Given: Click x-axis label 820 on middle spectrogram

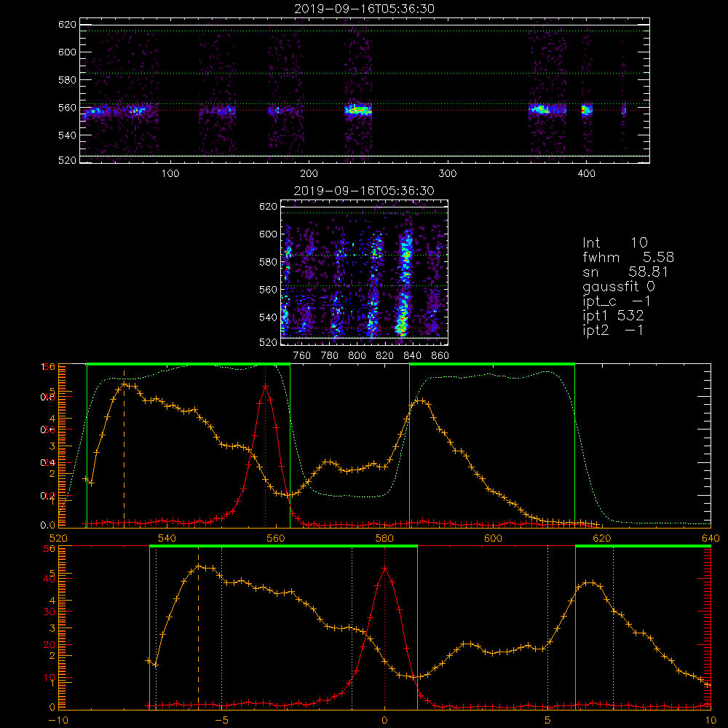Looking at the screenshot, I should [x=385, y=356].
